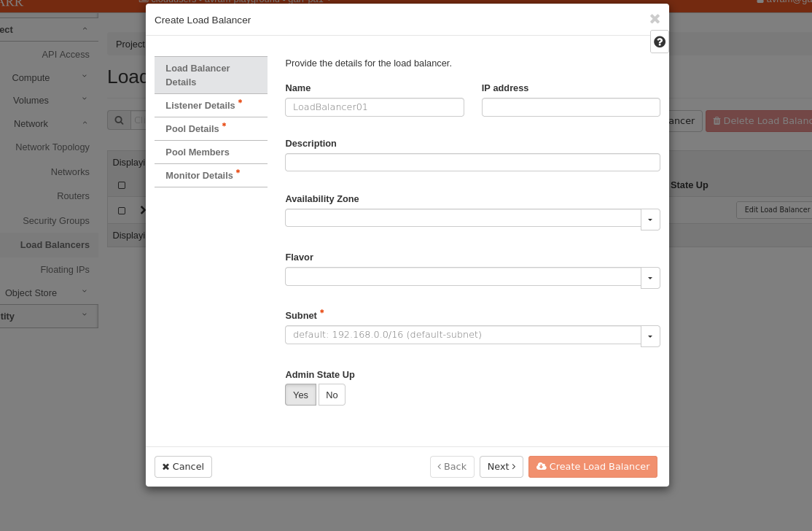This screenshot has height=531, width=812.
Task: Close the Create Load Balancer dialog
Action: click(x=655, y=19)
